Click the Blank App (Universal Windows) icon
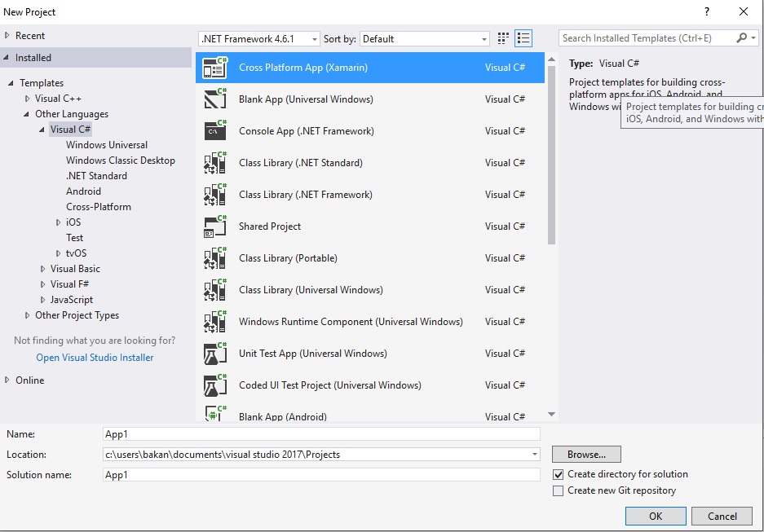Image resolution: width=764 pixels, height=532 pixels. [x=215, y=99]
